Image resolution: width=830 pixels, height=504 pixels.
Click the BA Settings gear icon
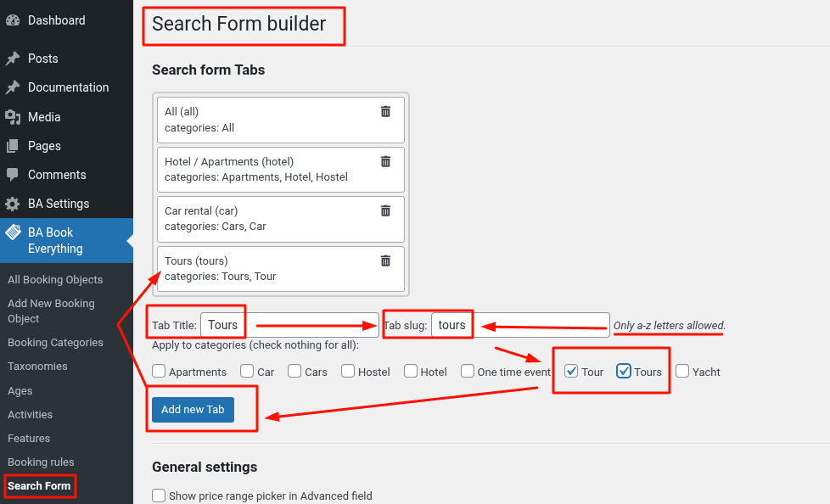13,204
